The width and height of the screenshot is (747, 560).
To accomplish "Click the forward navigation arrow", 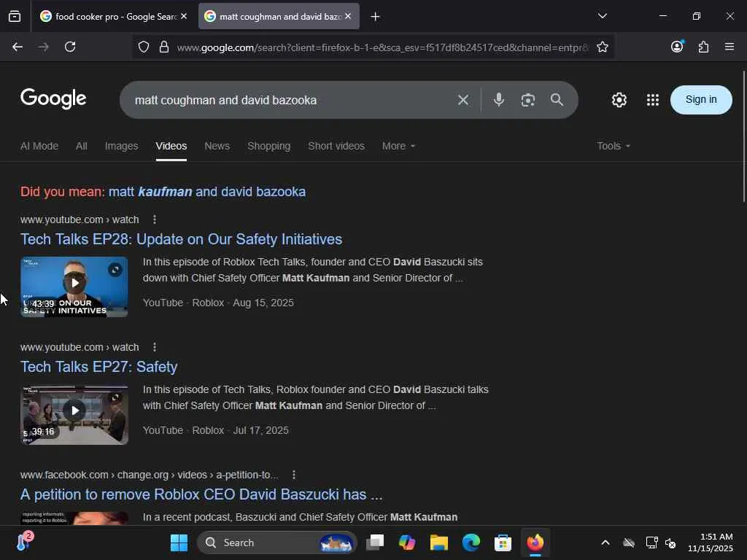I will [43, 47].
